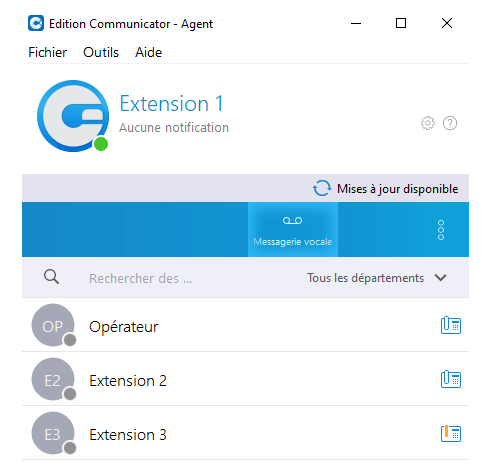Click the search magnifier icon
The width and height of the screenshot is (488, 464).
[x=51, y=277]
